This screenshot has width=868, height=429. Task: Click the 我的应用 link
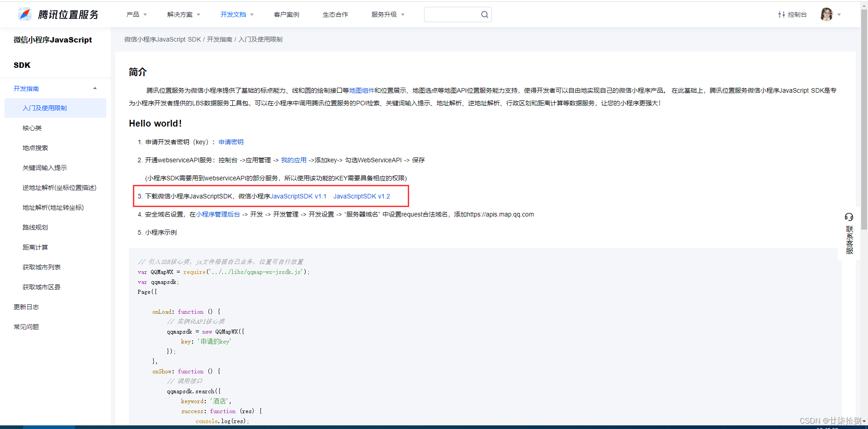[x=293, y=160]
